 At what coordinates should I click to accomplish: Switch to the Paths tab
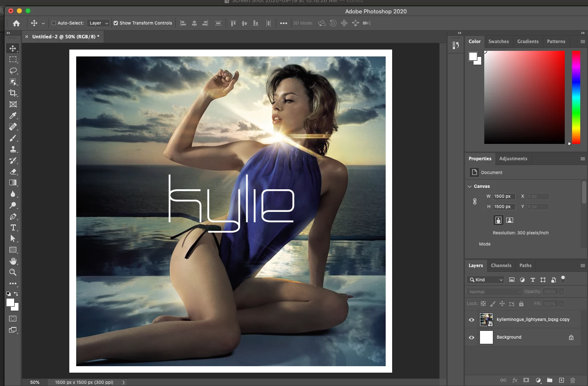point(525,265)
